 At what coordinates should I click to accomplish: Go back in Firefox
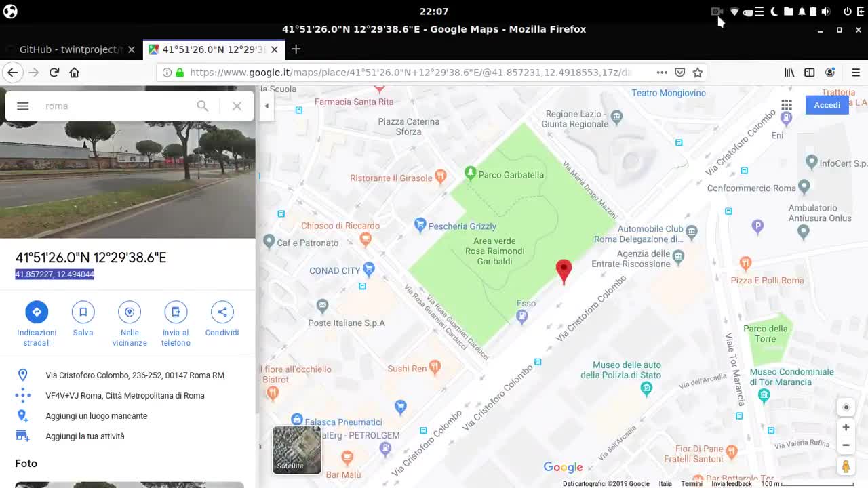pos(12,73)
